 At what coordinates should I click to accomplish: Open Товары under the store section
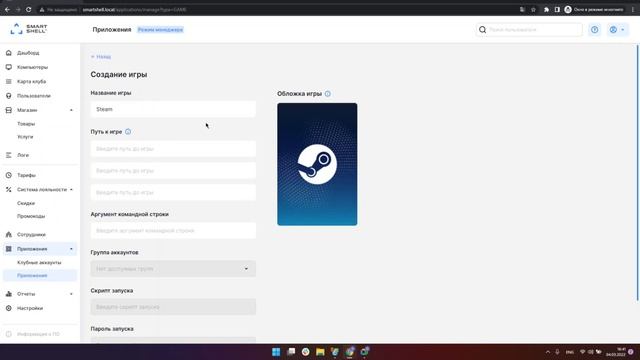coord(26,124)
